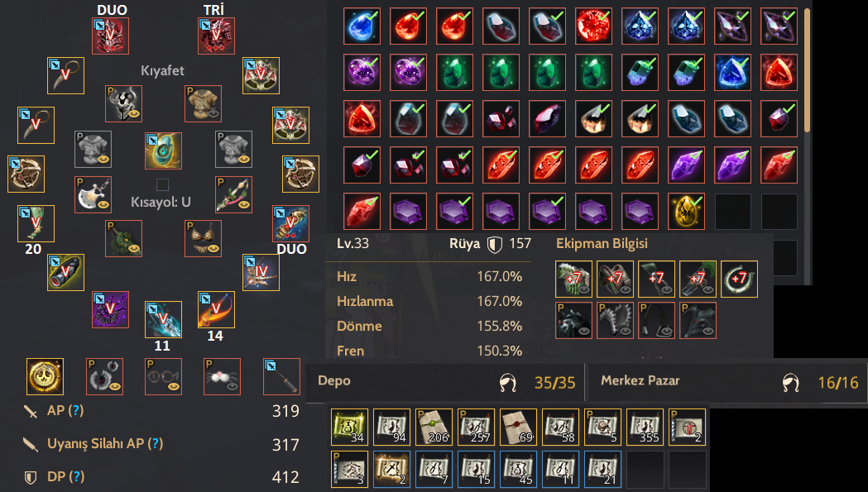Toggle eye on helmet costume slot
The image size is (868, 492).
(x=134, y=115)
